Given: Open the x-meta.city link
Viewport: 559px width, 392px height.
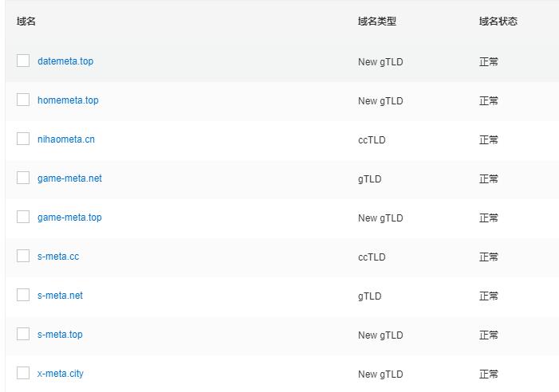Looking at the screenshot, I should (x=61, y=374).
